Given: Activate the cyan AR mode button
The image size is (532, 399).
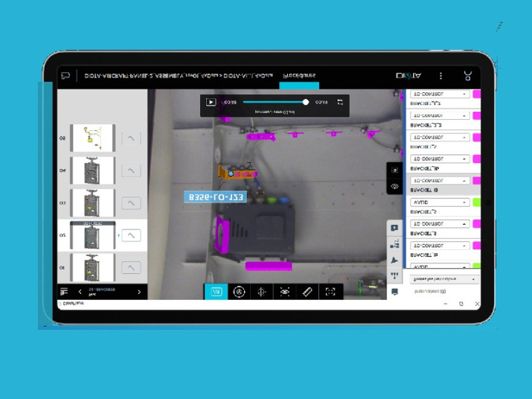Looking at the screenshot, I should [x=216, y=292].
